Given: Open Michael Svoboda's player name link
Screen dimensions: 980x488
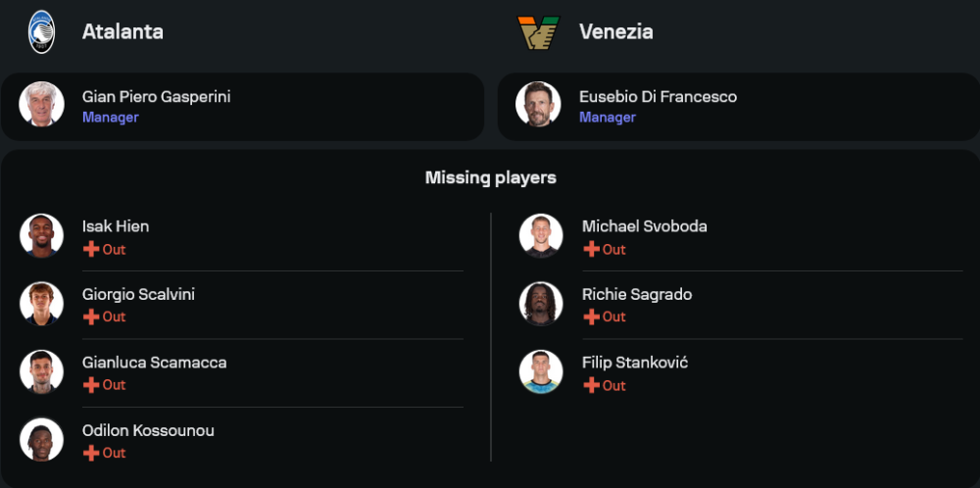Looking at the screenshot, I should coord(645,226).
